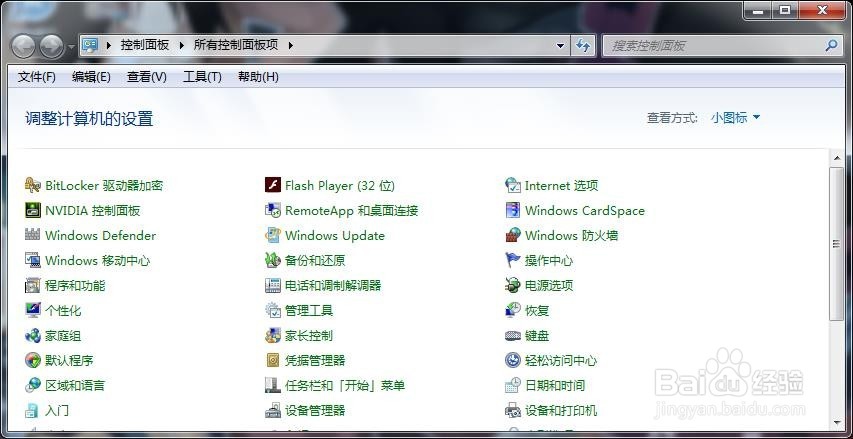The height and width of the screenshot is (439, 853).
Task: Click the 设备和打印机 icon
Action: point(513,410)
